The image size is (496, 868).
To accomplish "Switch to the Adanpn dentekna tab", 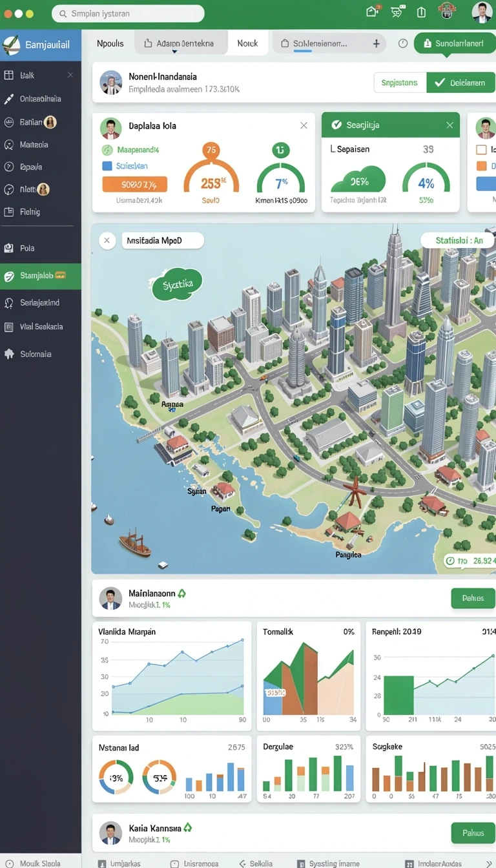I will pyautogui.click(x=181, y=43).
